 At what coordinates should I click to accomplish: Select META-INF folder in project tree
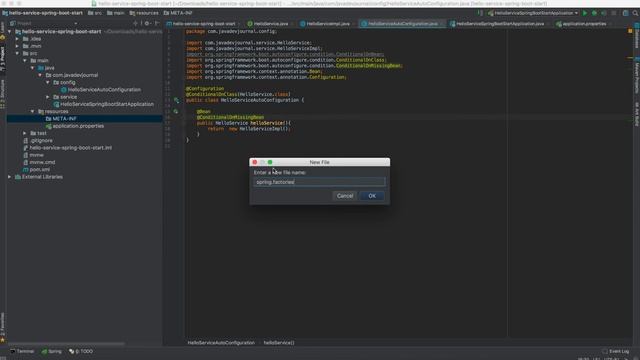point(61,119)
